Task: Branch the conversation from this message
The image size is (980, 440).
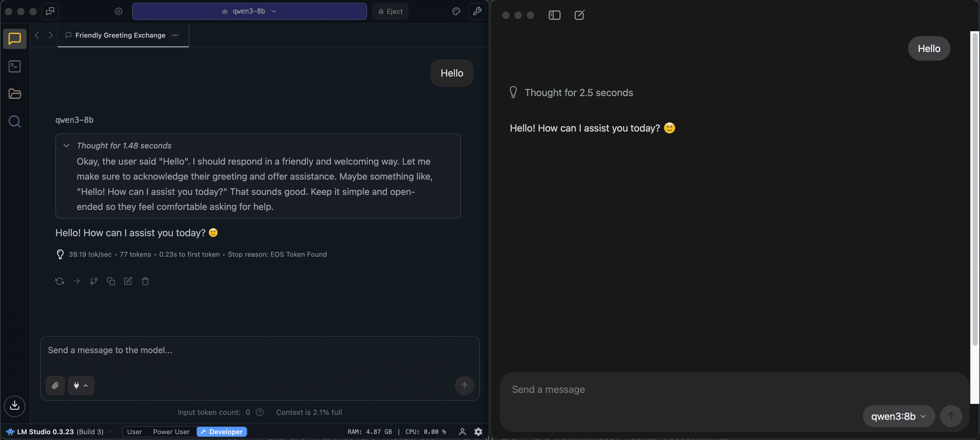Action: coord(94,281)
